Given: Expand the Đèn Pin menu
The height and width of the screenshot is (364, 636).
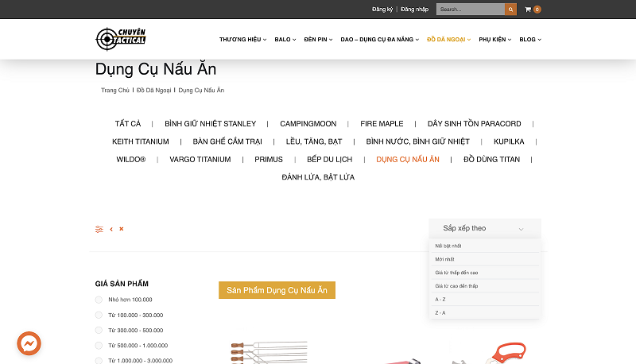Looking at the screenshot, I should [x=318, y=39].
